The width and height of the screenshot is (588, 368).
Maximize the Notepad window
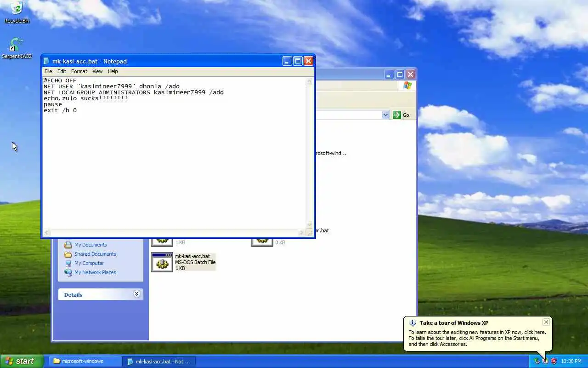(298, 61)
